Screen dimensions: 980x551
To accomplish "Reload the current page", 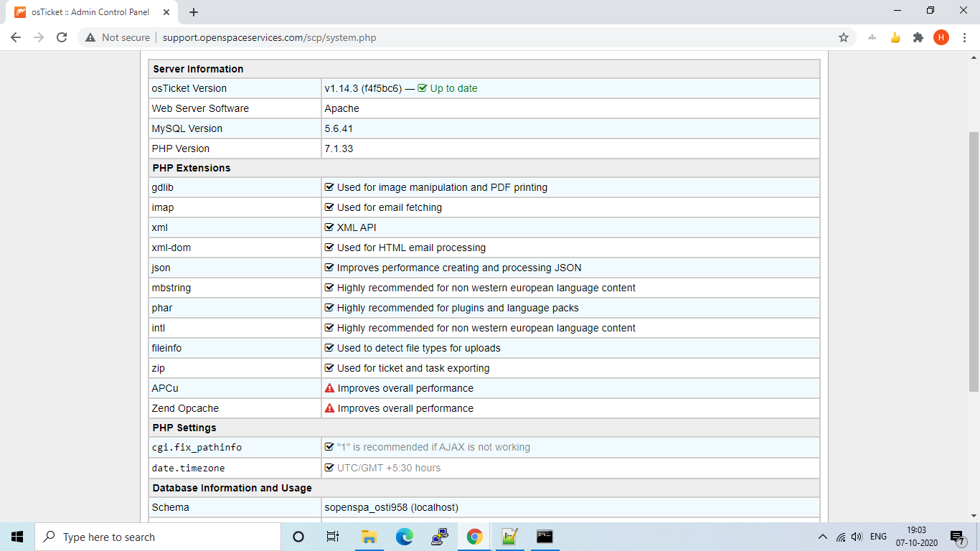I will pos(62,37).
